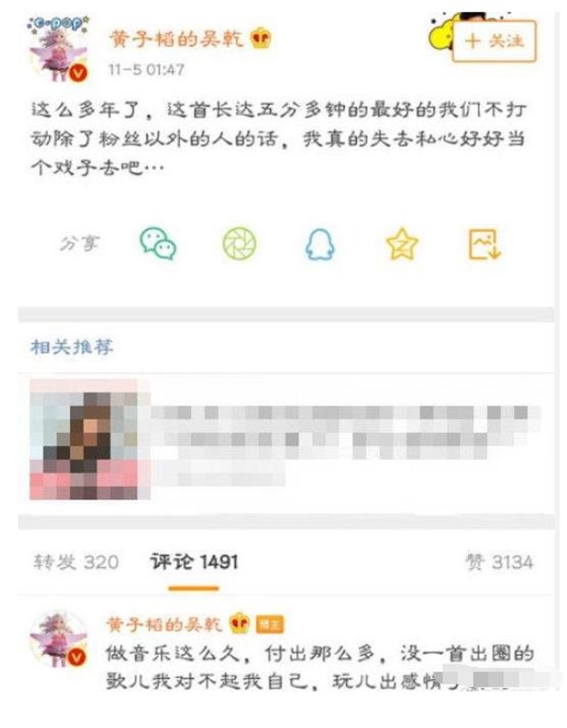
Task: Tap the crown badge beside post author name
Action: (x=261, y=39)
